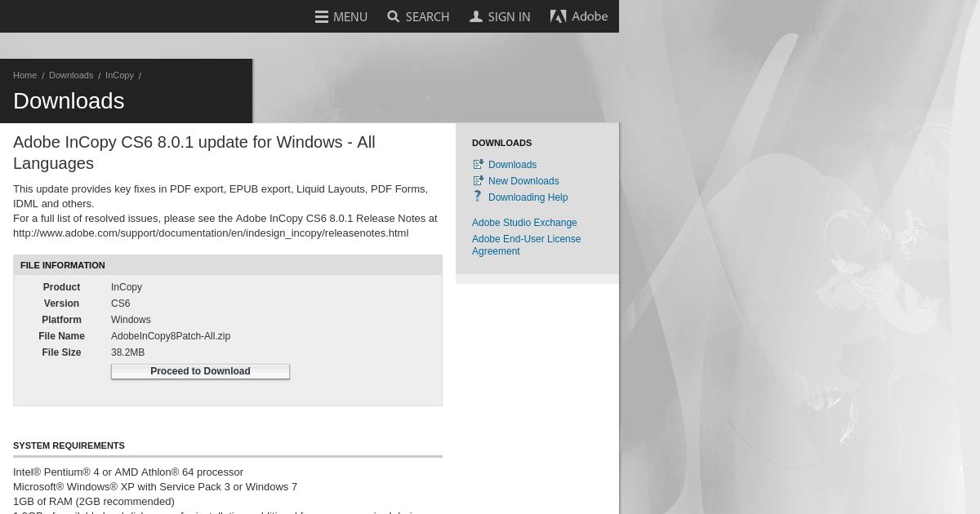This screenshot has width=980, height=514.
Task: Click the file name AdobeInCopy8Patch-All.zip
Action: (171, 336)
